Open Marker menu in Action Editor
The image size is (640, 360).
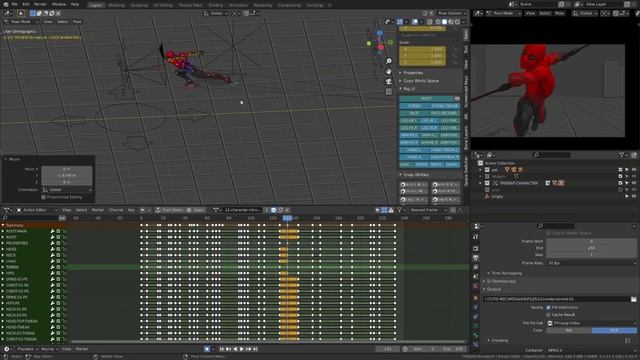click(98, 210)
